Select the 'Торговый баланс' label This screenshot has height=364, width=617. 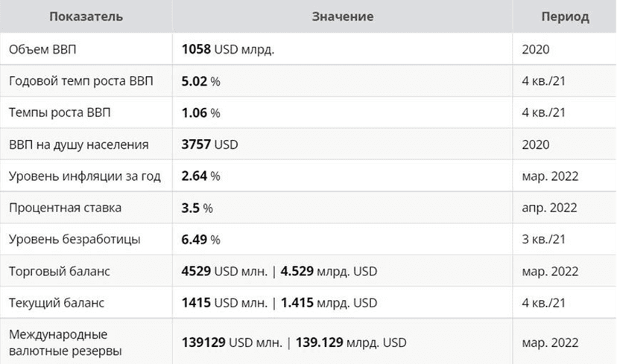[60, 271]
